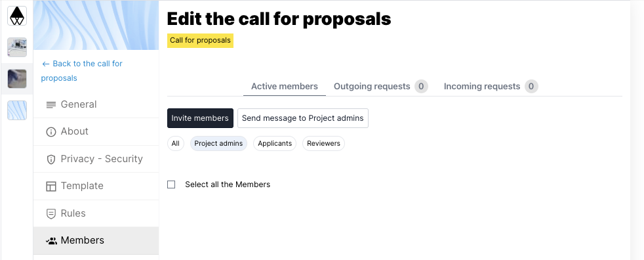The image size is (644, 260).
Task: Go back to the call for proposals
Action: tap(82, 71)
